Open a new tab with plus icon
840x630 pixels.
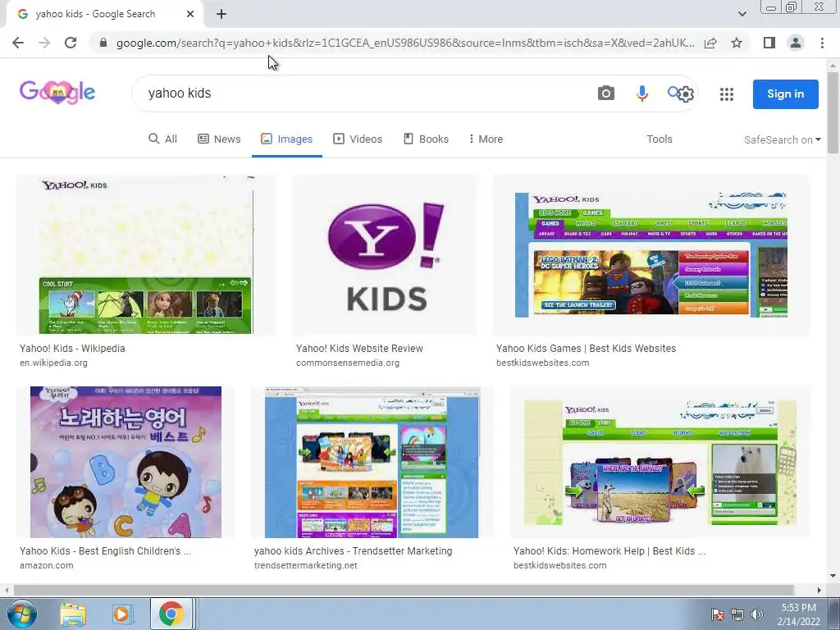pos(221,14)
